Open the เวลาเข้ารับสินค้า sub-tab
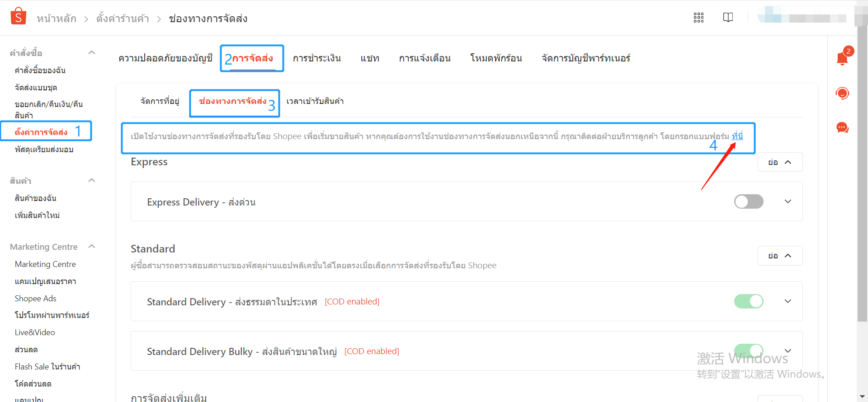This screenshot has height=402, width=868. point(315,101)
